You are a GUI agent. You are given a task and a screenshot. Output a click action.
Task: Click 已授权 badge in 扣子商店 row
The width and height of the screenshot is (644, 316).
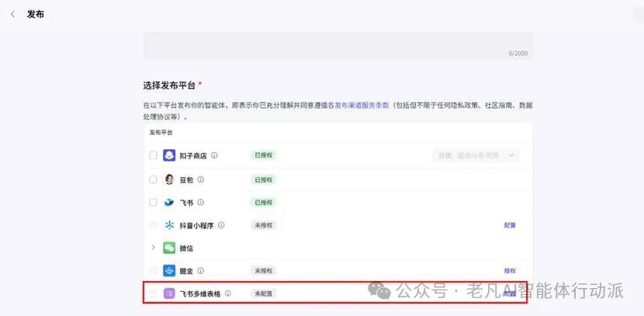(x=263, y=155)
